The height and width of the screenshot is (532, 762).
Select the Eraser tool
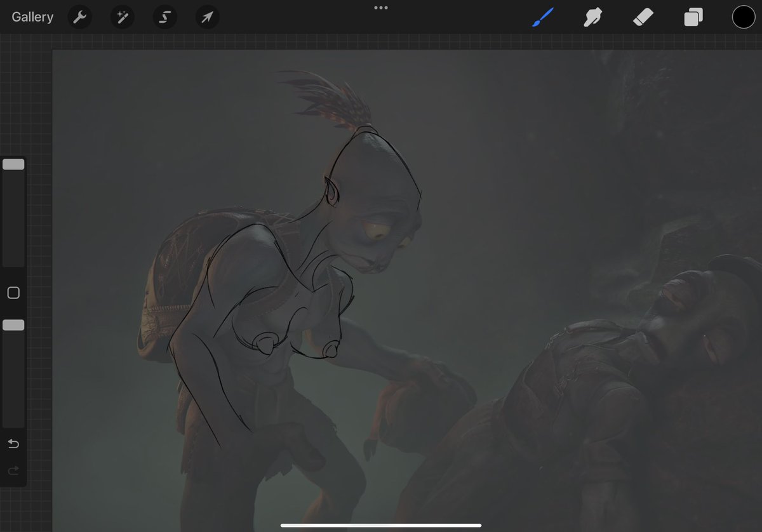click(x=643, y=17)
